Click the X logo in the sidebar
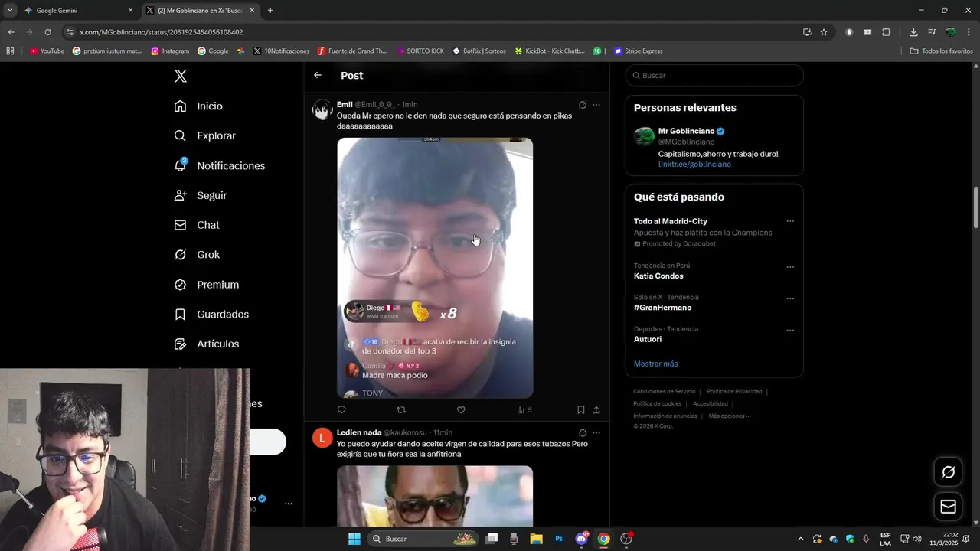The image size is (980, 551). tap(181, 76)
